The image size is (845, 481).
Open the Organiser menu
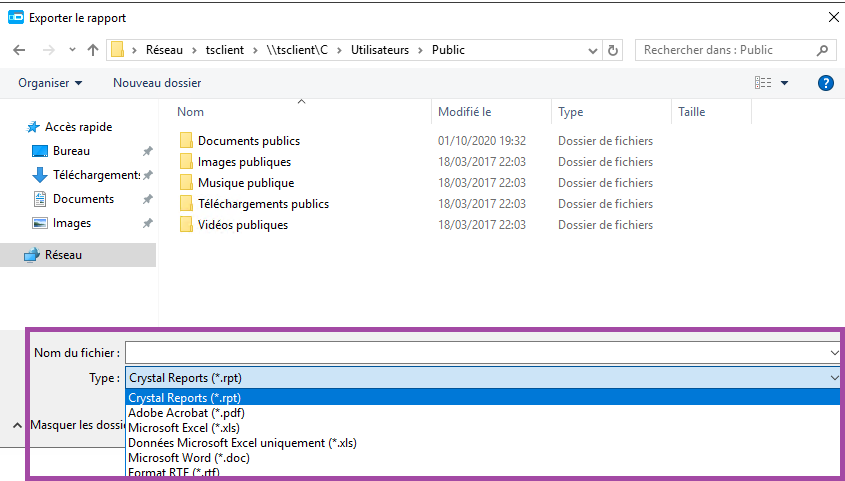coord(50,83)
